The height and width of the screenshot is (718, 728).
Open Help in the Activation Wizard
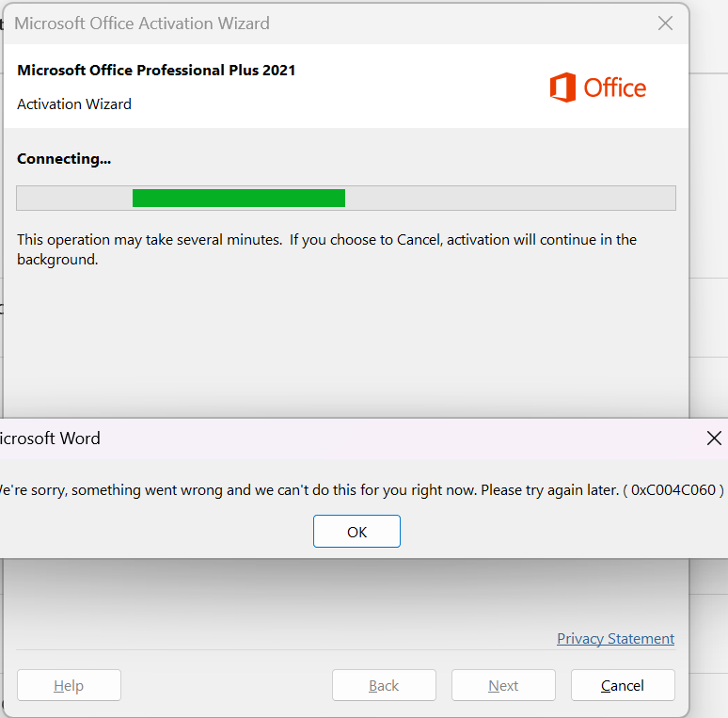pyautogui.click(x=69, y=685)
